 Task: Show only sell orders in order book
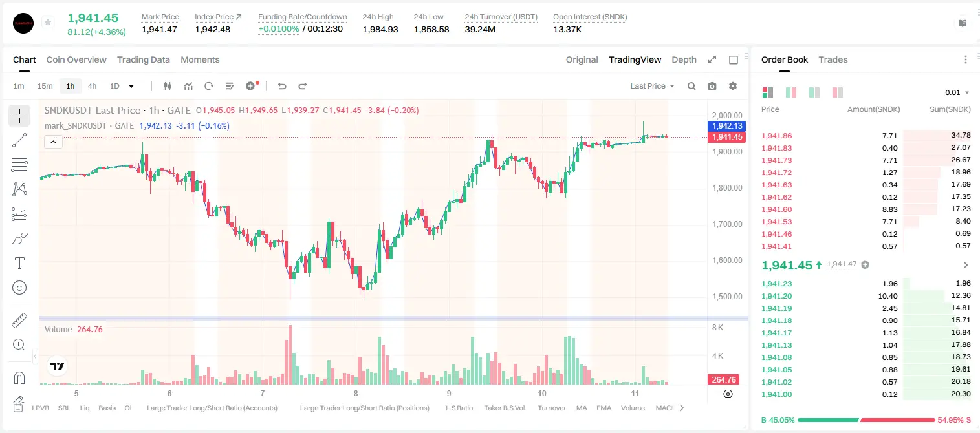click(x=838, y=92)
